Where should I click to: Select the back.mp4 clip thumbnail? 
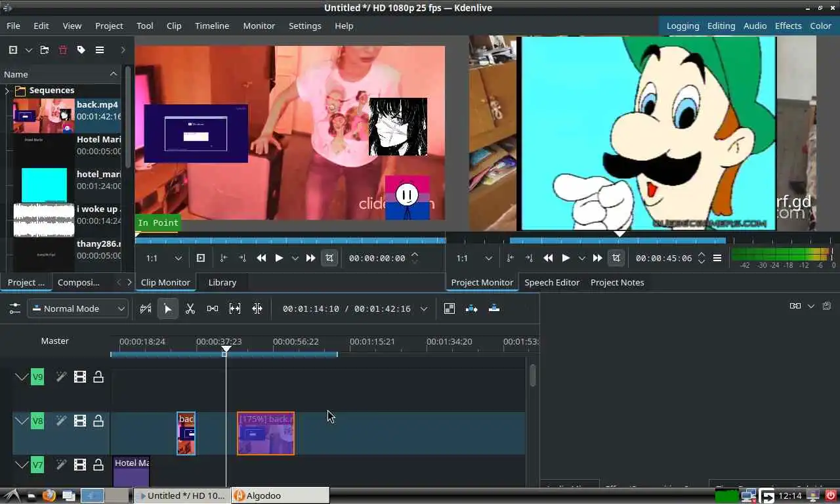pyautogui.click(x=44, y=115)
